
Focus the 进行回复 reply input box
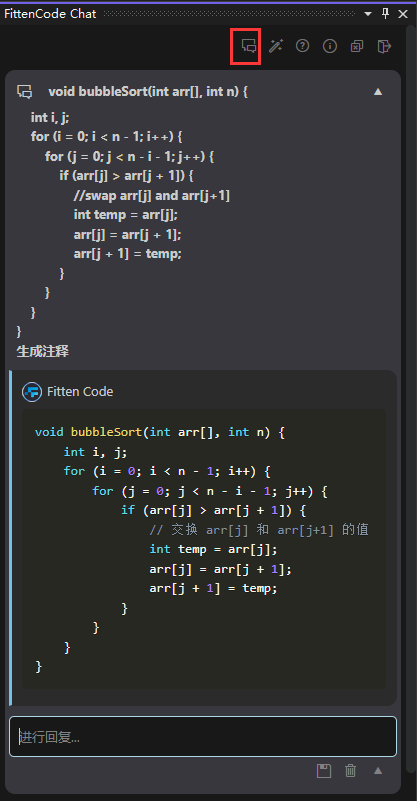click(203, 737)
